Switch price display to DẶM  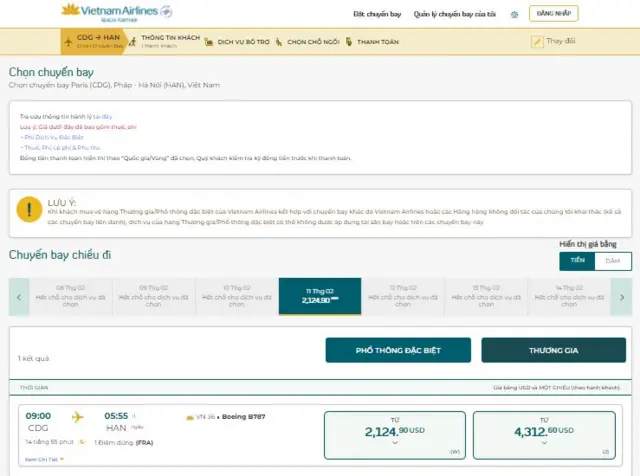[x=613, y=261]
